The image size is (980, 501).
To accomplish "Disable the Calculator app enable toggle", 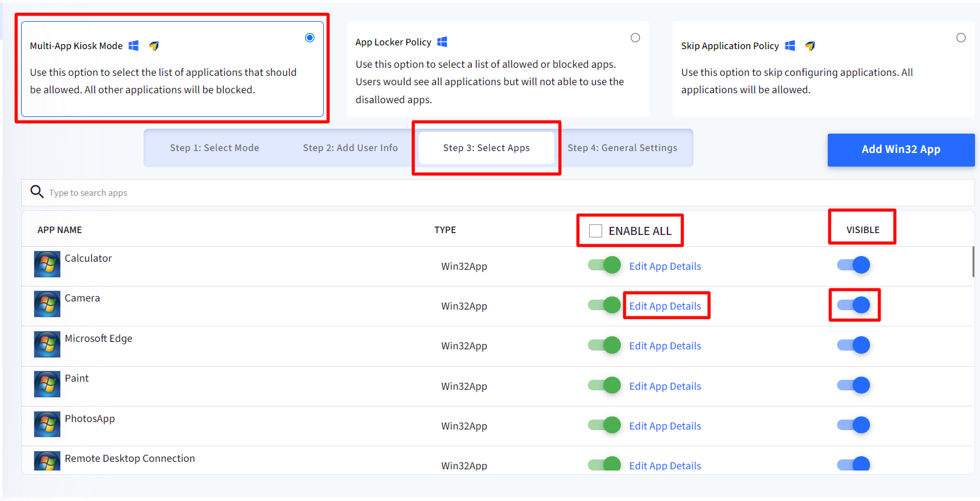I will pyautogui.click(x=604, y=265).
